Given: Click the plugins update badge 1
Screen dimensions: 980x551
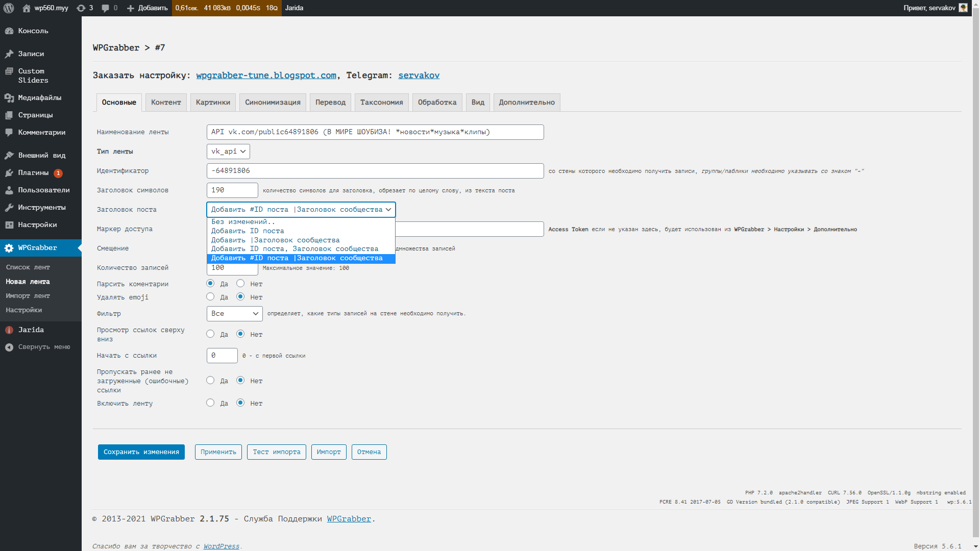Looking at the screenshot, I should click(58, 173).
